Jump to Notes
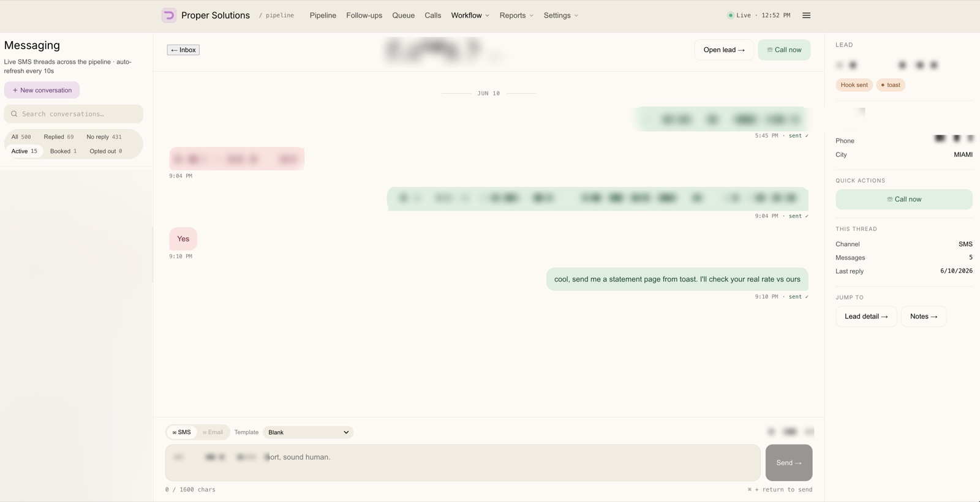The image size is (980, 502). click(x=924, y=317)
